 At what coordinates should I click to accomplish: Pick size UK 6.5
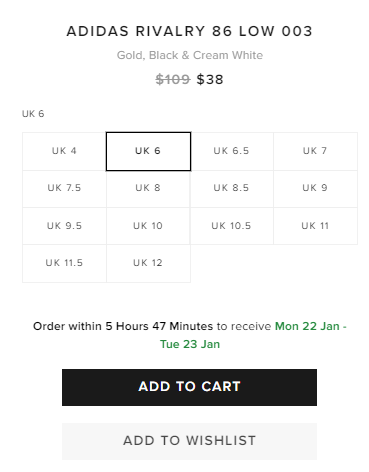point(232,151)
